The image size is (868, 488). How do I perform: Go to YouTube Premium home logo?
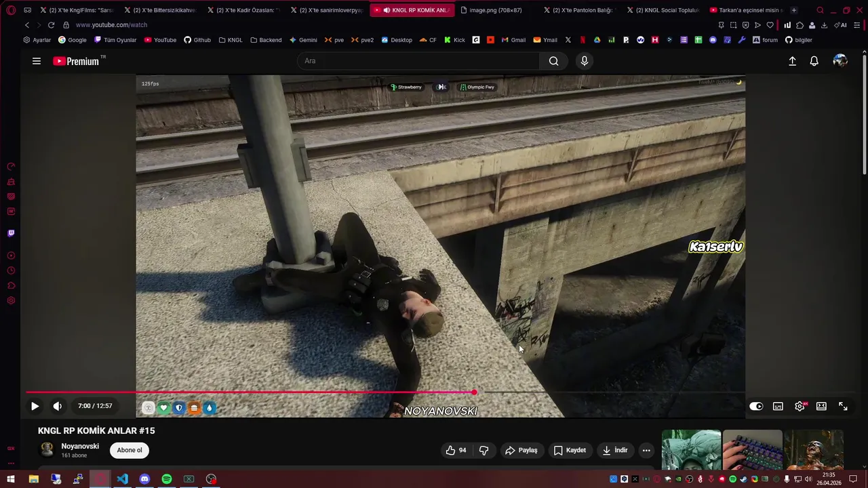click(x=76, y=61)
